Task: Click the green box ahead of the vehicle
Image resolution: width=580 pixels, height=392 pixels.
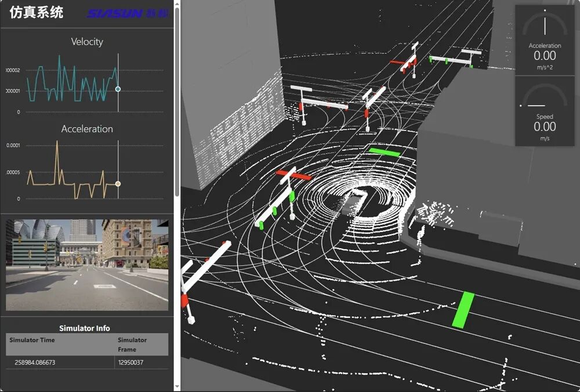Action: tap(385, 152)
